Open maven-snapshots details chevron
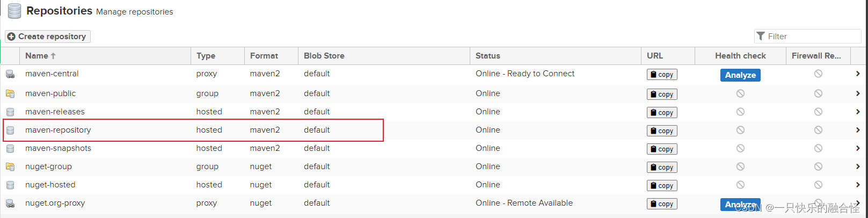This screenshot has height=218, width=868. [x=858, y=148]
